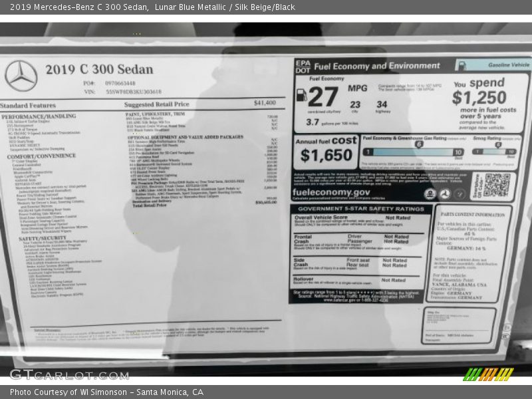Click the $1,650 annual fuel cost
The height and width of the screenshot is (399, 532).
(x=327, y=156)
